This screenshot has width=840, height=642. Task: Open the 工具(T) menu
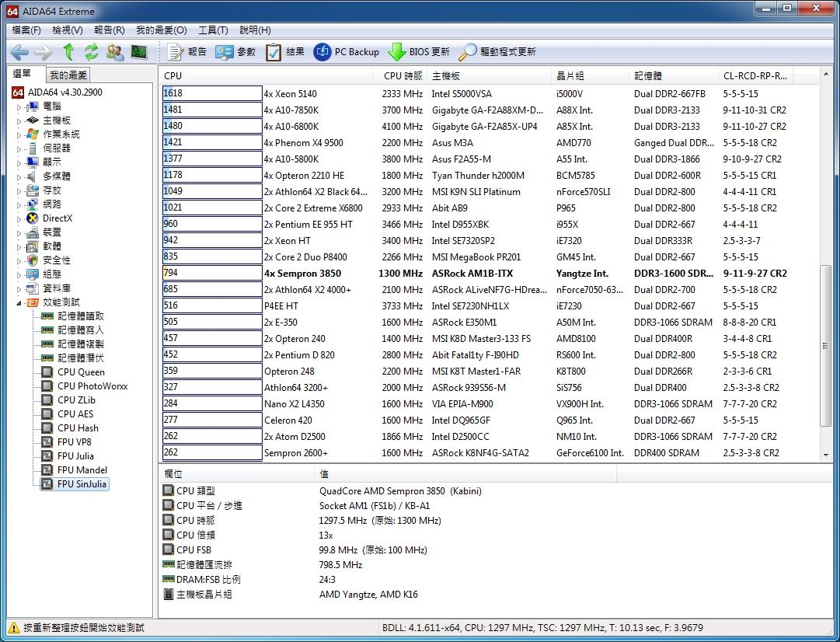(213, 30)
